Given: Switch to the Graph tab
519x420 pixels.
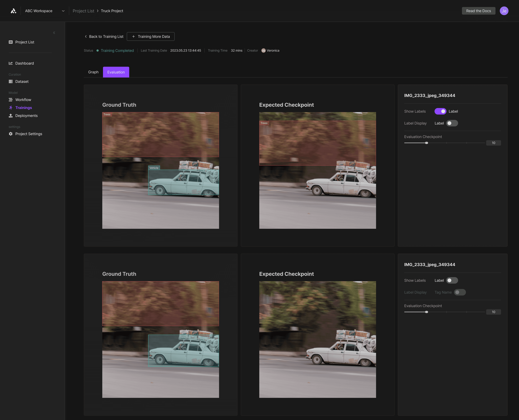Looking at the screenshot, I should [93, 72].
